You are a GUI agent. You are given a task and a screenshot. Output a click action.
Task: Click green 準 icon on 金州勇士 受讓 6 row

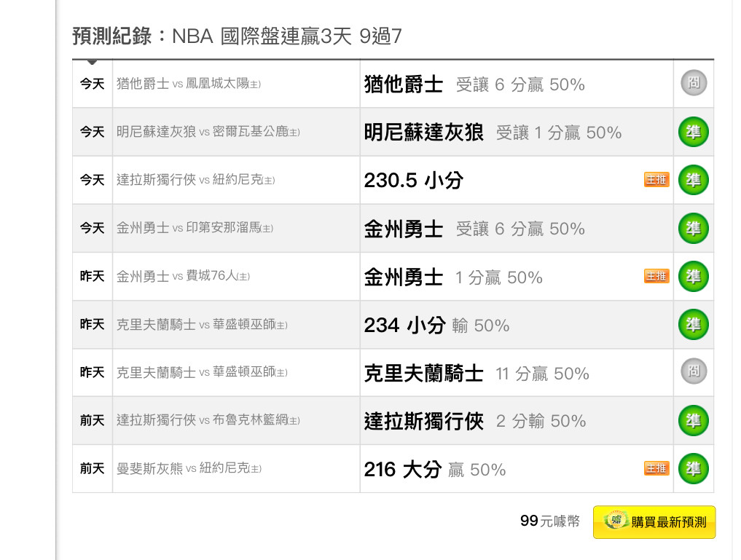tap(693, 228)
